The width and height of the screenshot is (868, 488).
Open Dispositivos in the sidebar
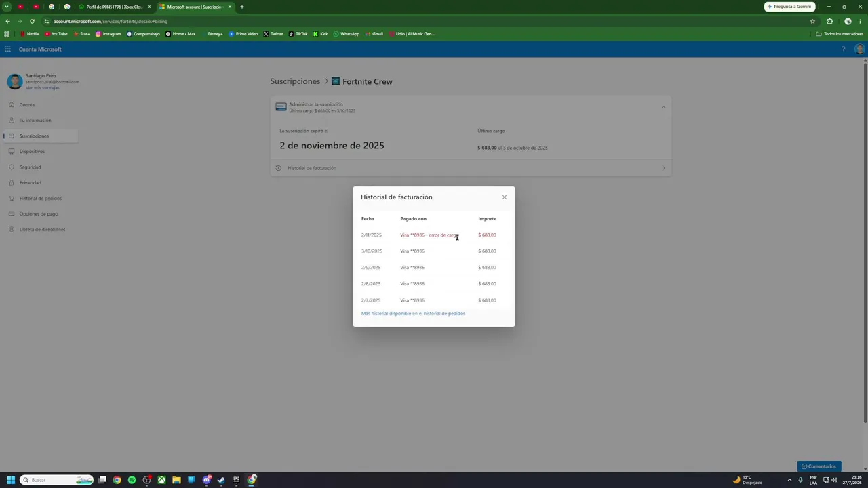32,152
